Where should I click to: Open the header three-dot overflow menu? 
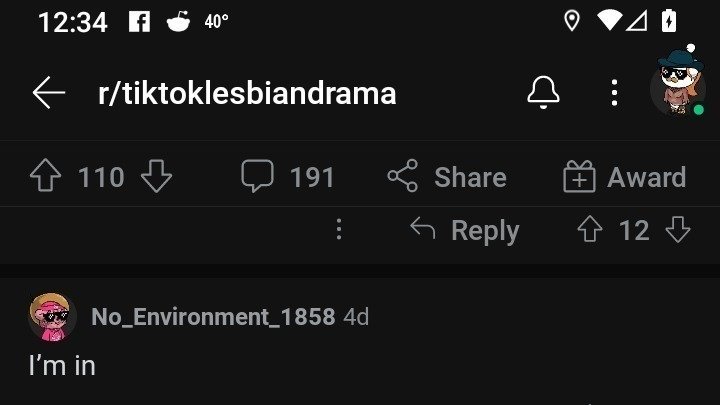(x=614, y=93)
